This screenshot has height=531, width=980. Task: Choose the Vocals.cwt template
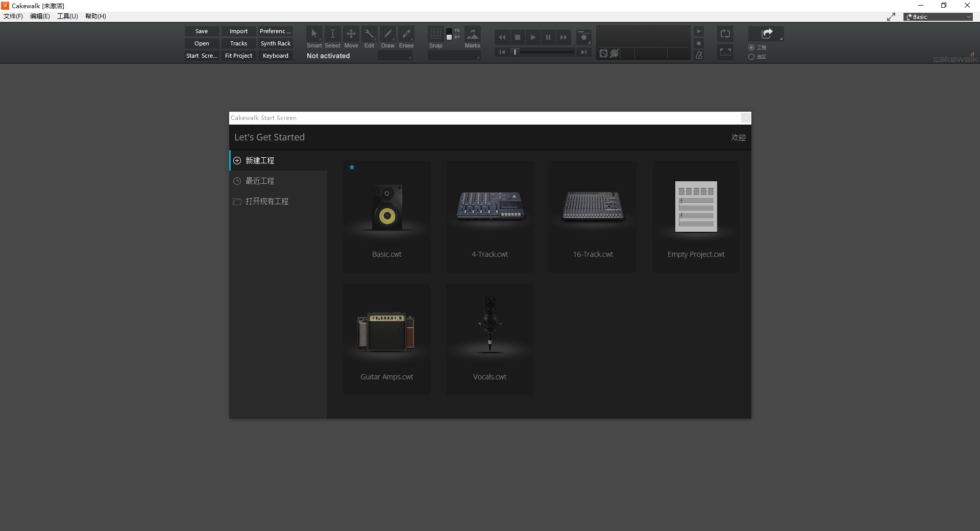(489, 339)
